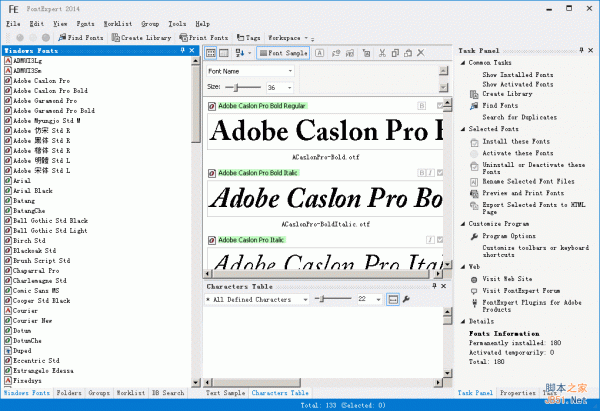Viewport: 600px width, 411px height.
Task: Click the wrench icon in Characters Table
Action: [x=406, y=299]
